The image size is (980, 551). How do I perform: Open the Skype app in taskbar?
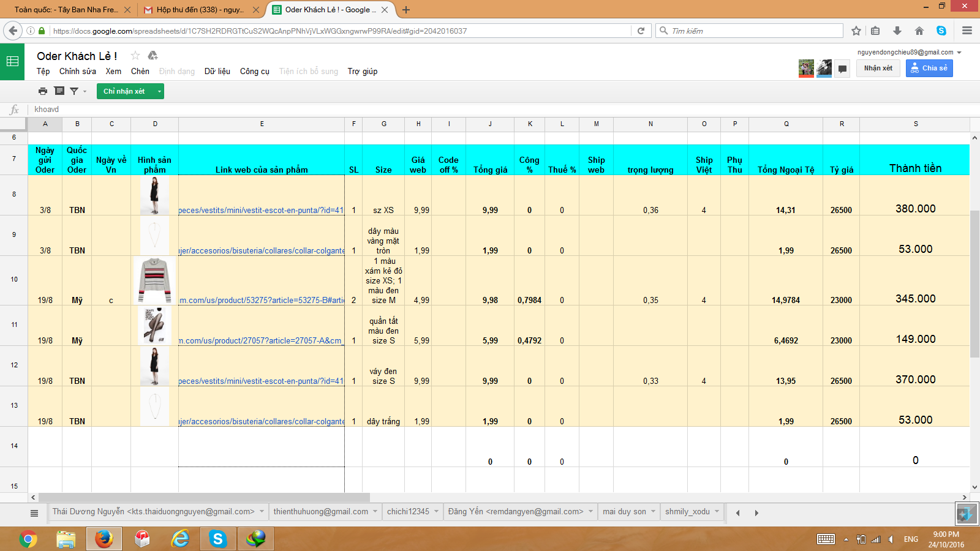217,539
